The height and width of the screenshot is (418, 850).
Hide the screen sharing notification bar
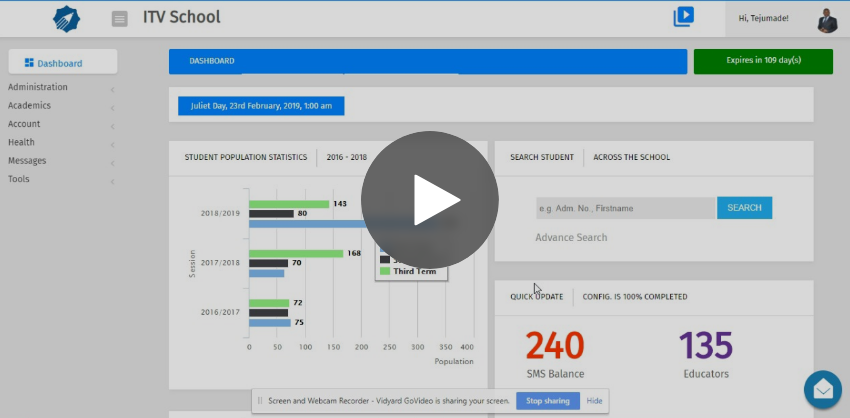(x=594, y=401)
